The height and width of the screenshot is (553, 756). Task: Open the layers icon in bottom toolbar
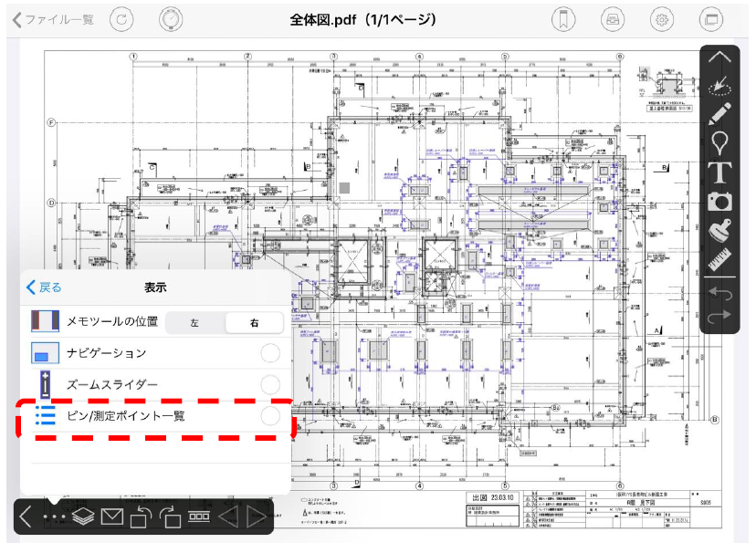coord(83,517)
